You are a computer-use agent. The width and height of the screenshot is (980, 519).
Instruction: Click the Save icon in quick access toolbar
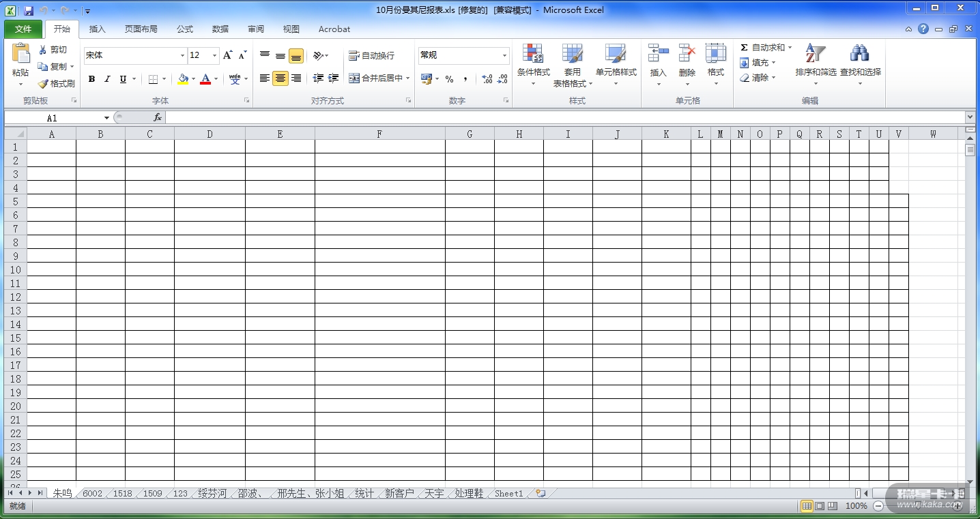29,10
